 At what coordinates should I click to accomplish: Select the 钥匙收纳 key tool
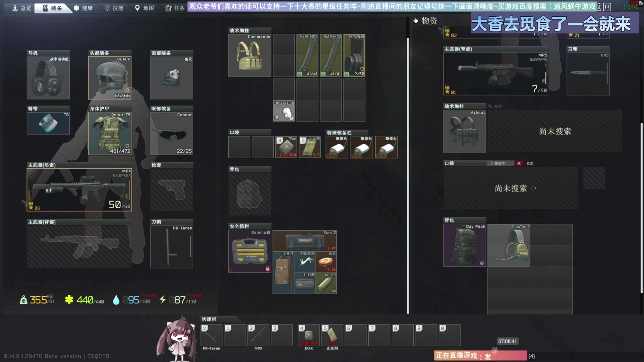tap(305, 262)
